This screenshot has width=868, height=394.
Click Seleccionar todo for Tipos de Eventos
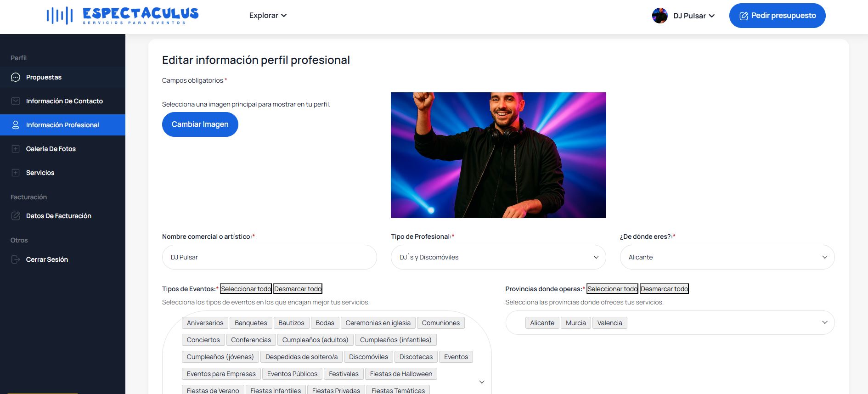(x=246, y=289)
